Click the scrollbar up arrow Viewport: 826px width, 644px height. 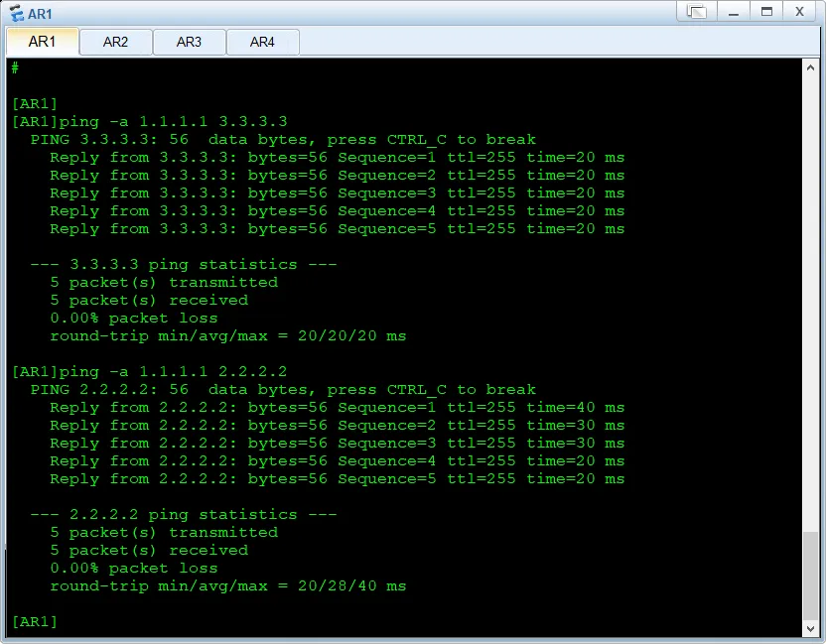point(810,67)
